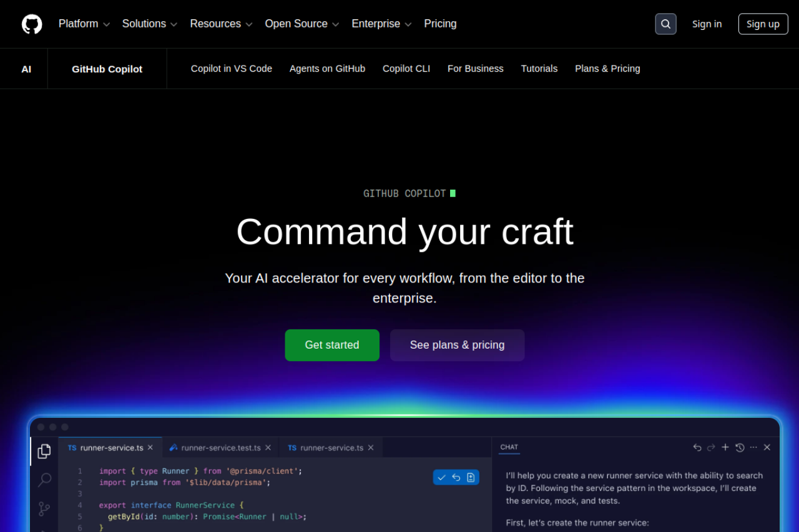The image size is (799, 532).
Task: Click the 'GITHUB COPILOT' eyebrow text
Action: pyautogui.click(x=404, y=193)
